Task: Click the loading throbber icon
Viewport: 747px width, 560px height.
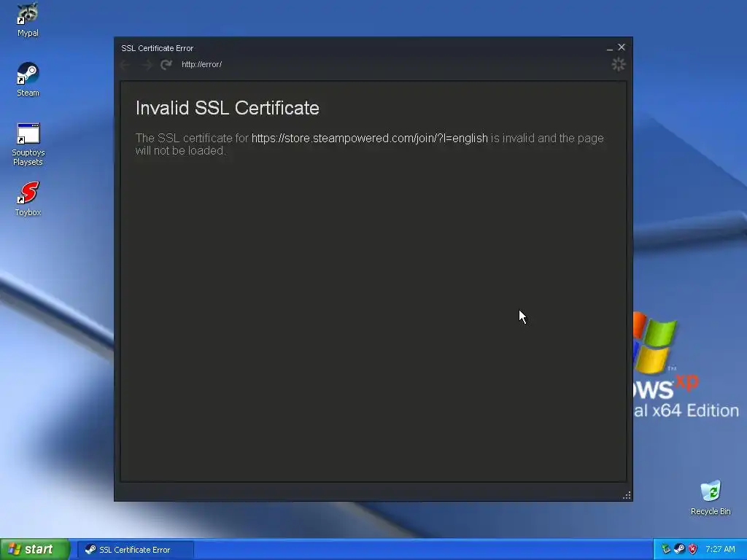Action: 619,64
